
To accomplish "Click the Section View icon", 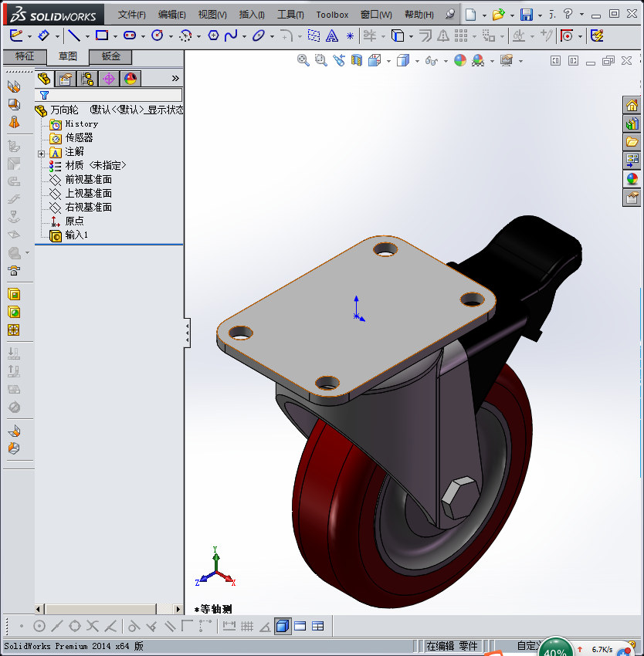I will click(x=356, y=61).
